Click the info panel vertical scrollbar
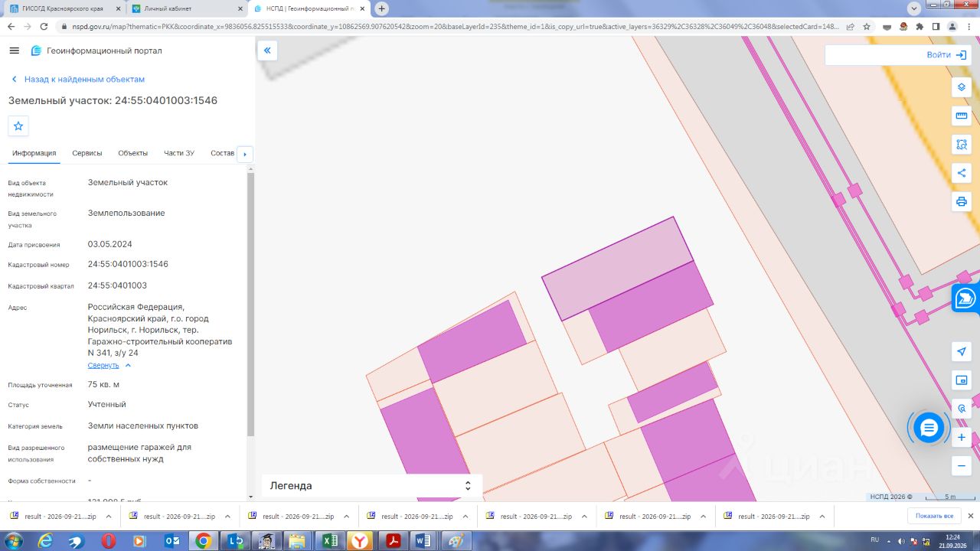The width and height of the screenshot is (980, 551). coord(250,306)
